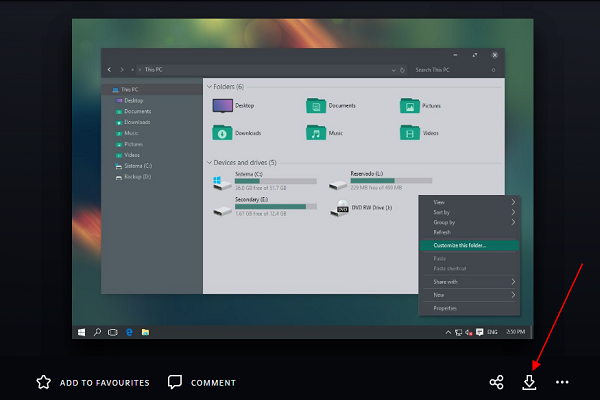Open the Documents folder icon
Viewport: 600px width, 400px height.
point(316,105)
